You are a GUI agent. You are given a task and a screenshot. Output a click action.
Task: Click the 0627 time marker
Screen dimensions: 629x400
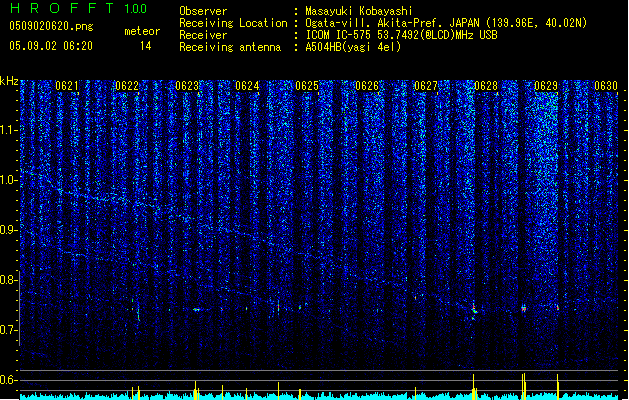(x=426, y=86)
